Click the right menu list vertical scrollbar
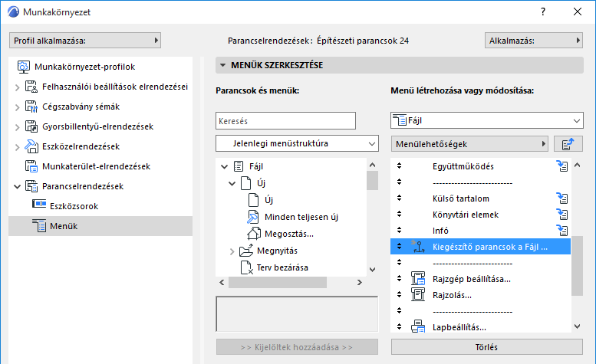Screen dimensions: 596x364 [577, 261]
